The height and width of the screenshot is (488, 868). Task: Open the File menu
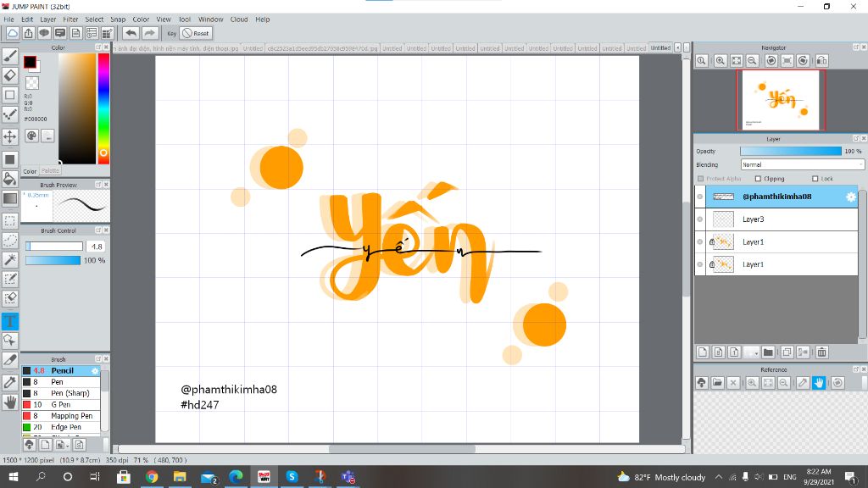pyautogui.click(x=8, y=19)
